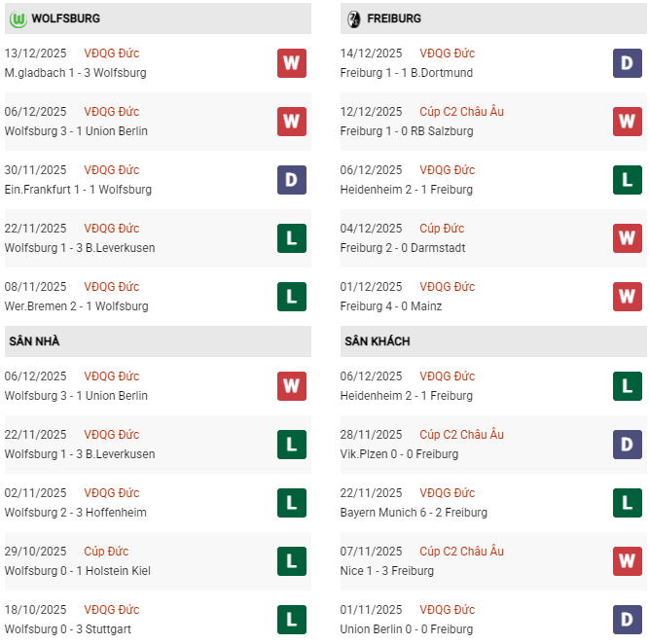Select the WOLFSBURG section header
Image resolution: width=649 pixels, height=644 pixels.
pos(65,18)
